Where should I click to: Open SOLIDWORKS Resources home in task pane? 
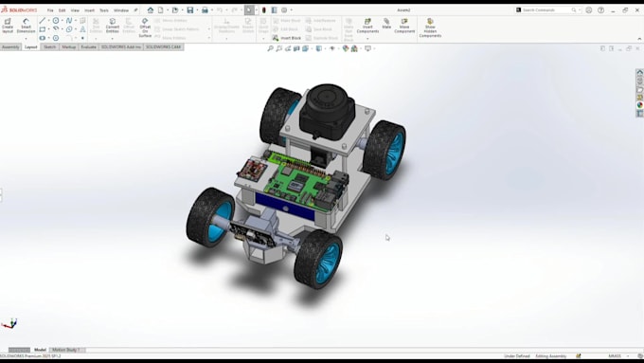pyautogui.click(x=639, y=72)
